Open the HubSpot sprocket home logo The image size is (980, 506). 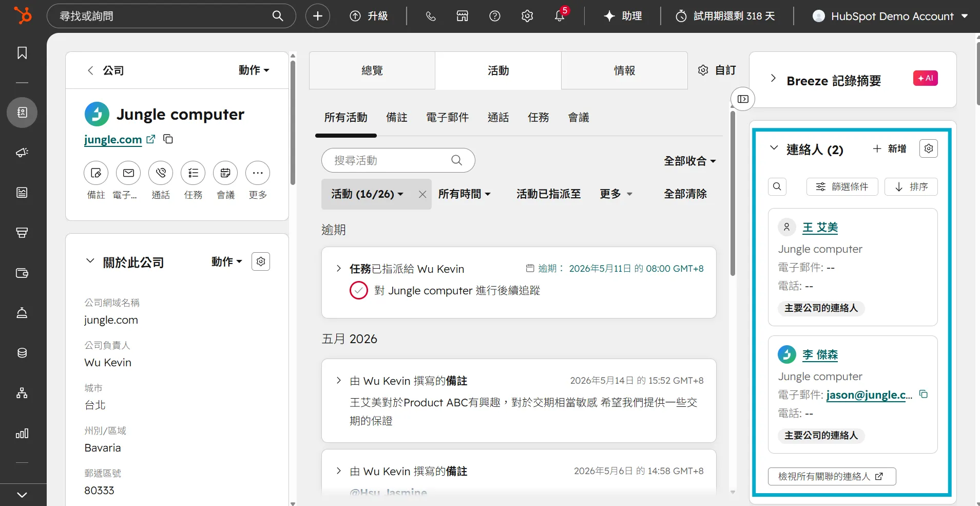[x=23, y=15]
